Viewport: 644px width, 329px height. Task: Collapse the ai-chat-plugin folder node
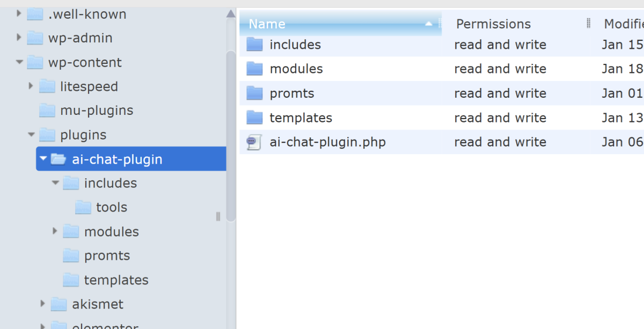(x=43, y=159)
